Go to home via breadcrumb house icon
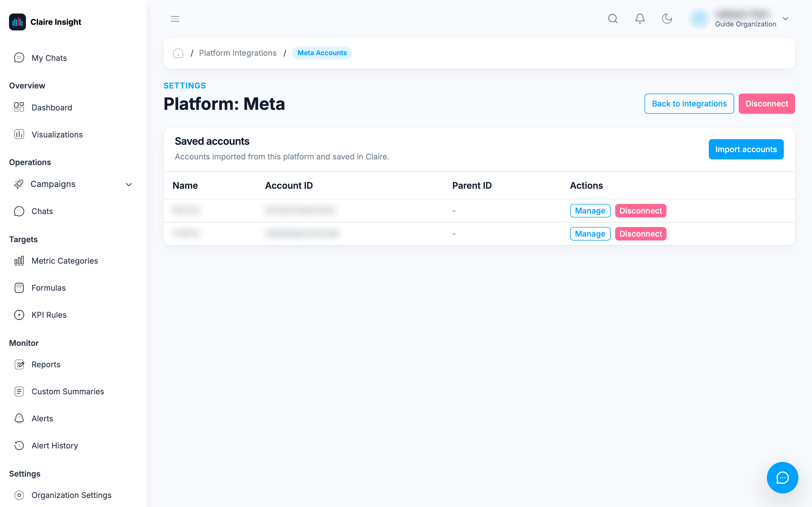812x507 pixels. [x=178, y=53]
